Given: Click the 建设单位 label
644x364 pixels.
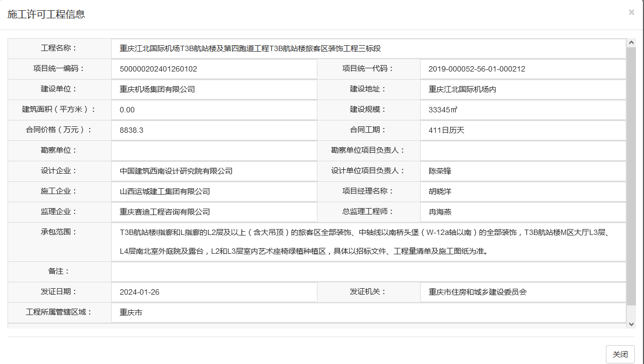Looking at the screenshot, I should (59, 89).
